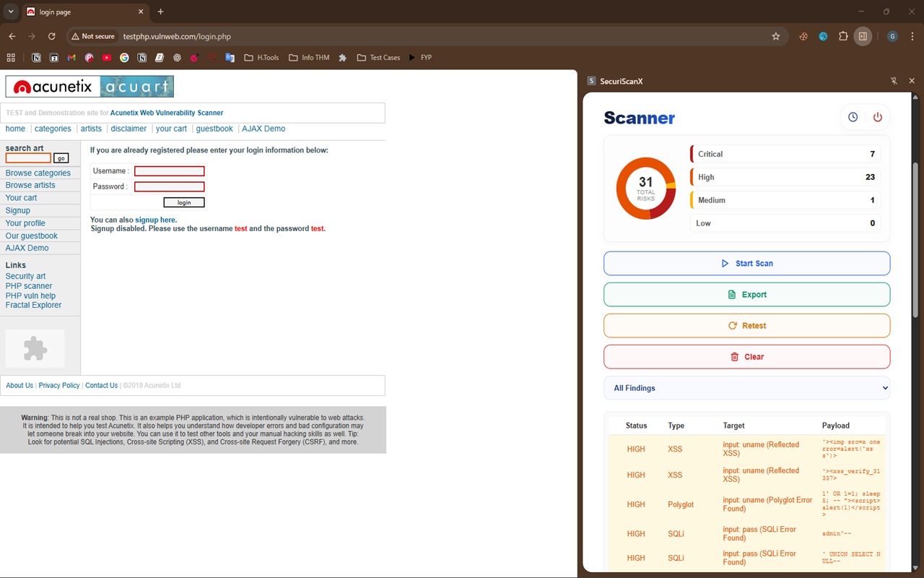Toggle the side panel toolbar icon
This screenshot has width=924, height=578.
tap(863, 36)
